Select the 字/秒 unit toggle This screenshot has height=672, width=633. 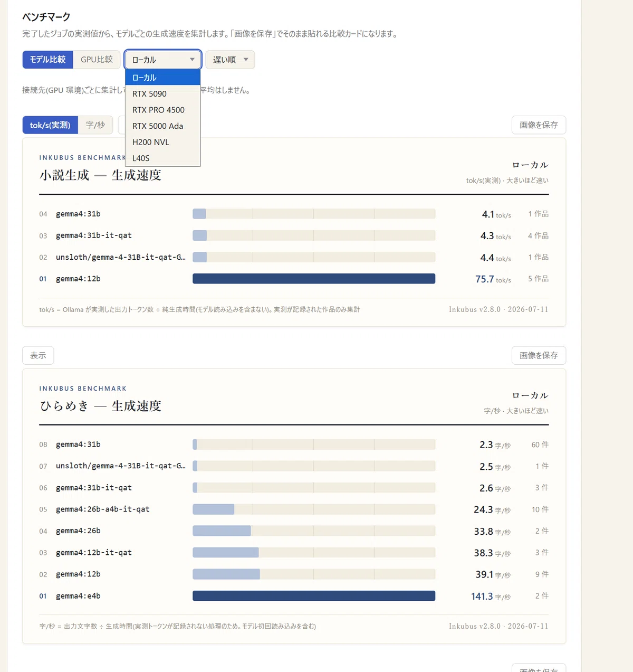tap(95, 125)
